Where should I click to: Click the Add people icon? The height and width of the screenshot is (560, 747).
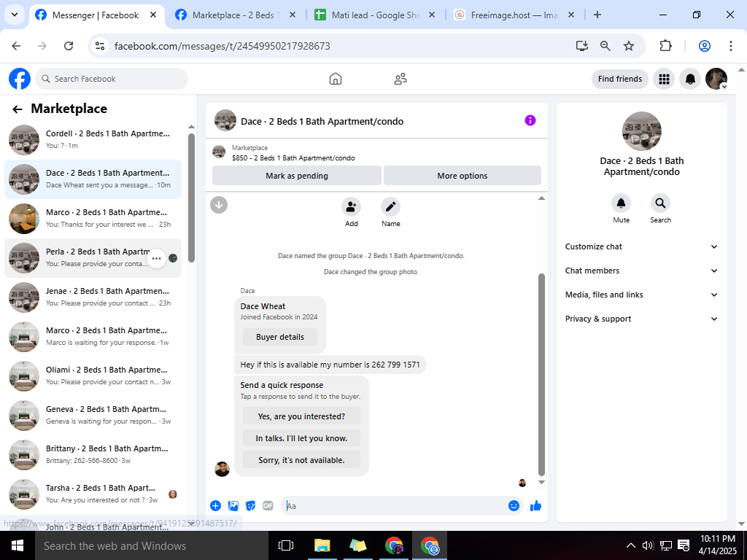coord(351,206)
